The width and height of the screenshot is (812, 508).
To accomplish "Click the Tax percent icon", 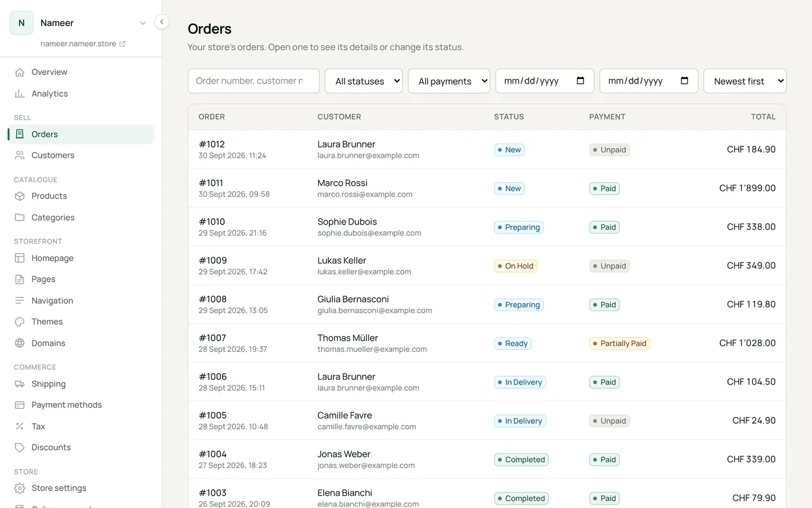I will [20, 426].
